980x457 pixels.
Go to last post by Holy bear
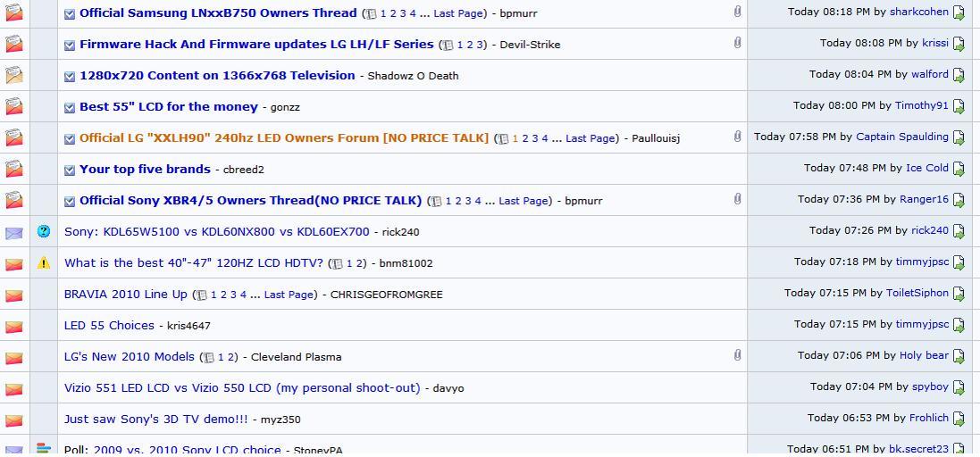coord(959,356)
